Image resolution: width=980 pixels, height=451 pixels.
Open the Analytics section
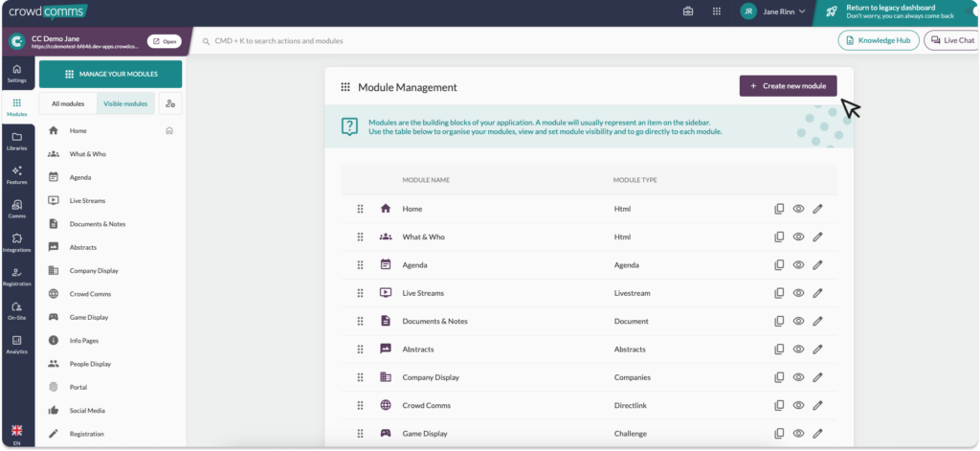tap(16, 344)
